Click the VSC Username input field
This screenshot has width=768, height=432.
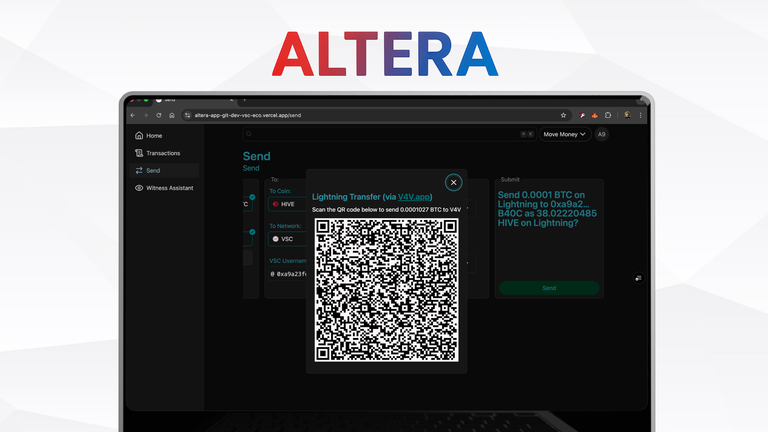[x=288, y=274]
